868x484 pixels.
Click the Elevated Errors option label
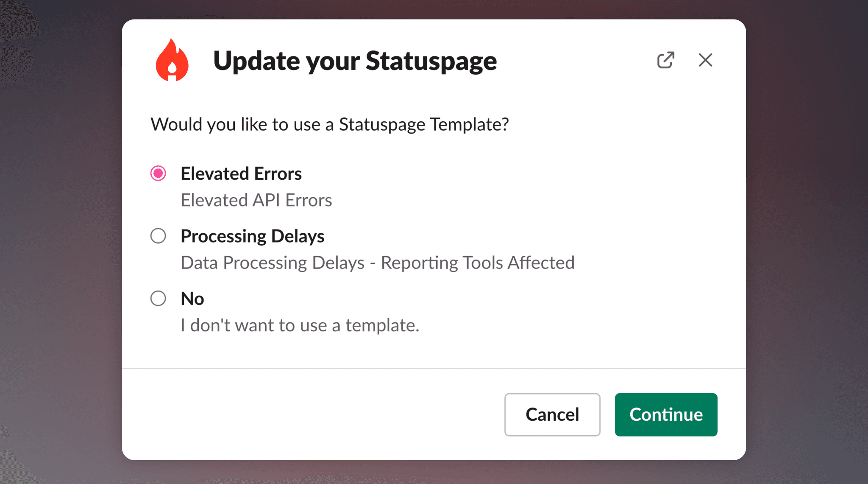[241, 173]
